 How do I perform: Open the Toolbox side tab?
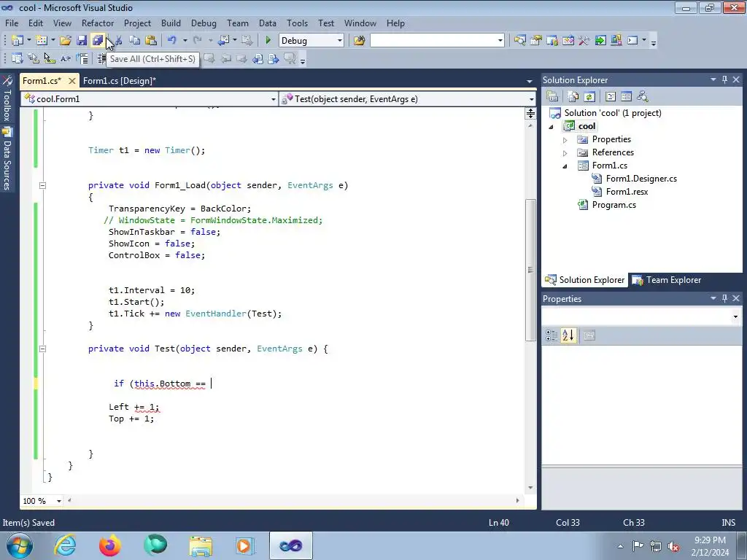pos(7,99)
